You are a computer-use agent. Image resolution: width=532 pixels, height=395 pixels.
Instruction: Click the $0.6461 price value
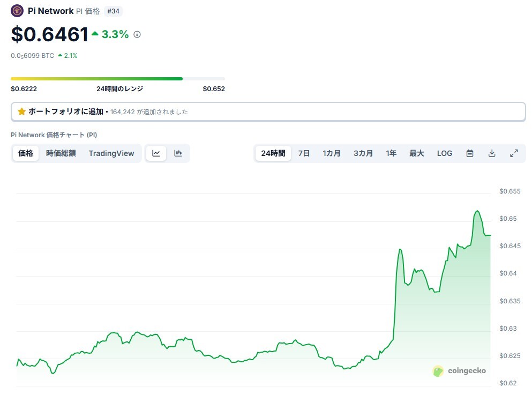tap(49, 34)
